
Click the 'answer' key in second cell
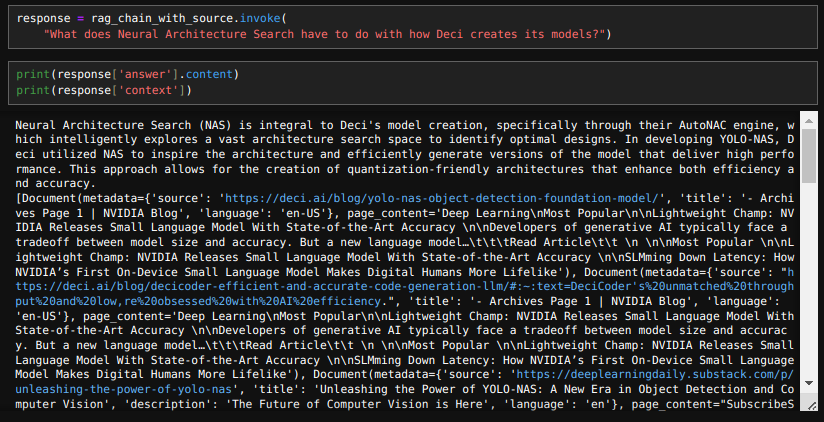145,74
